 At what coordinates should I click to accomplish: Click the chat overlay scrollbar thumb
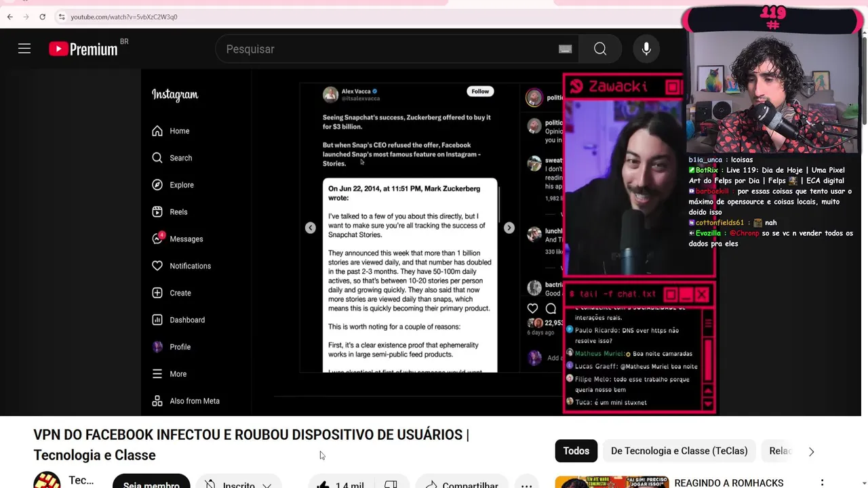[708, 359]
